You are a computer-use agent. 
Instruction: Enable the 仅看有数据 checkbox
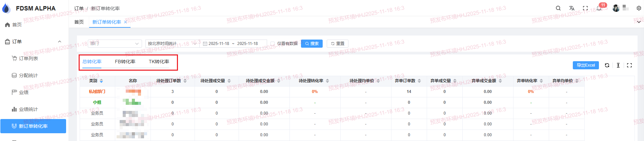pyautogui.click(x=273, y=44)
